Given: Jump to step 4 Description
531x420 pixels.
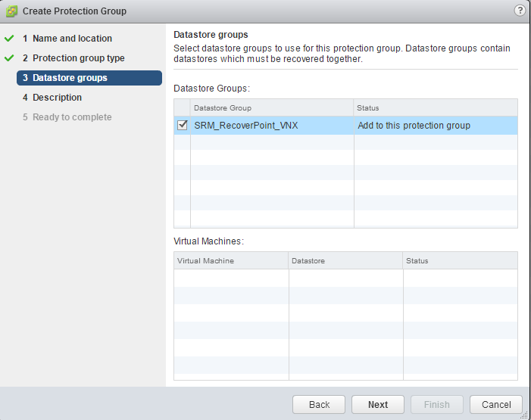Looking at the screenshot, I should [57, 98].
